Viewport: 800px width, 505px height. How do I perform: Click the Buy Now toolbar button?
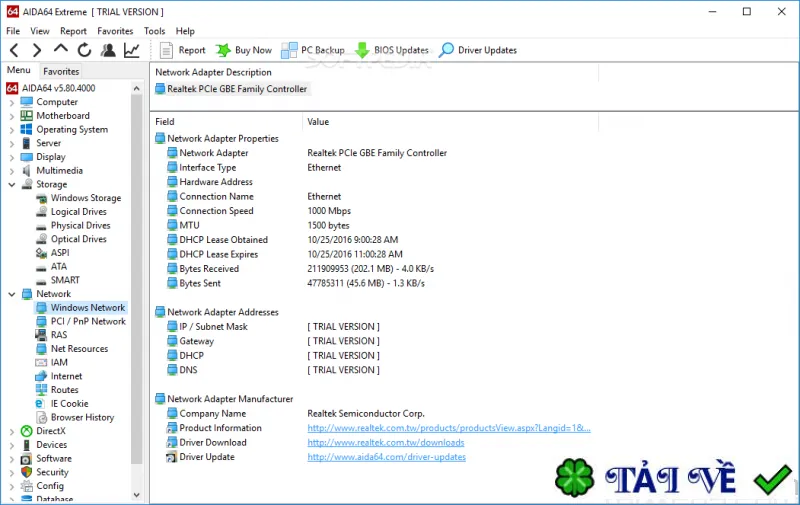pos(243,50)
